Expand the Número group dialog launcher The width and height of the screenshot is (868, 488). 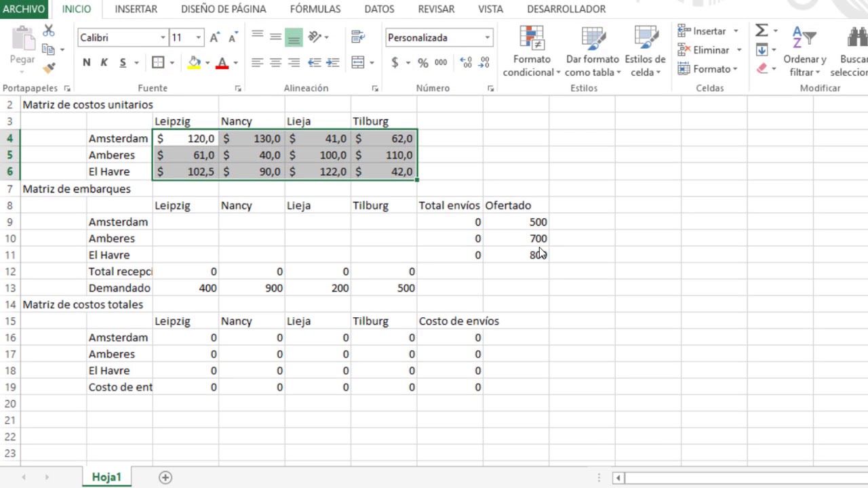[x=490, y=89]
